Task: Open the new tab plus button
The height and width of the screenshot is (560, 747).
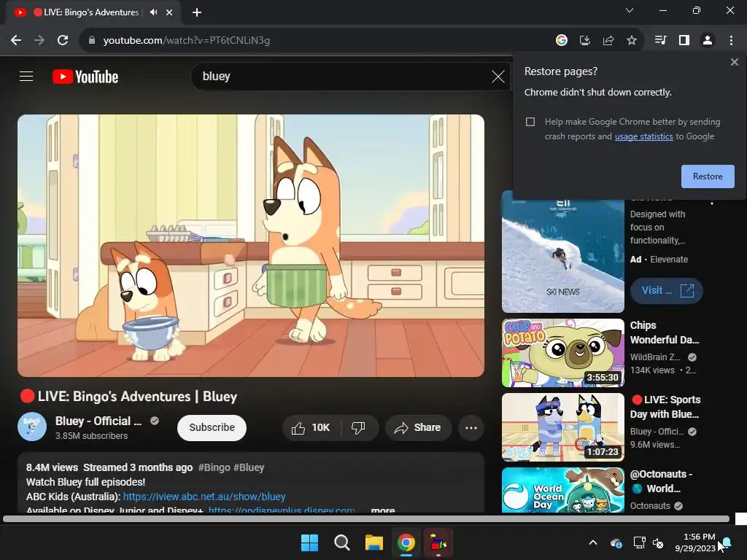Action: [x=197, y=12]
